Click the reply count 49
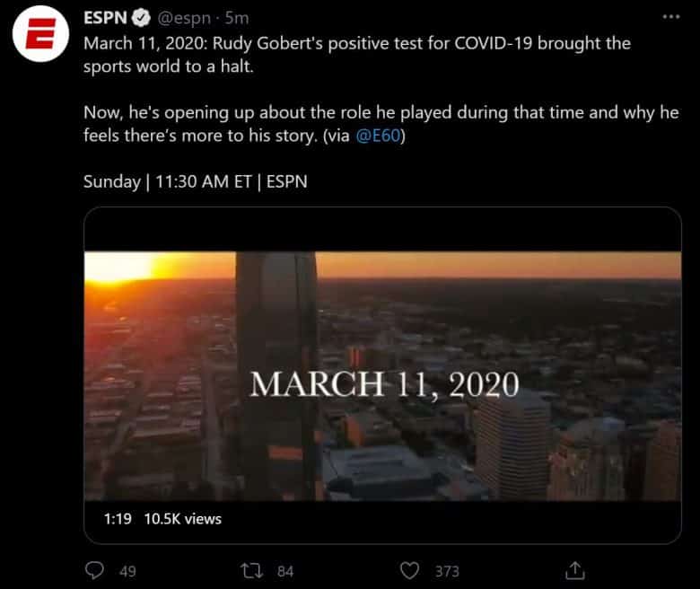 click(127, 571)
